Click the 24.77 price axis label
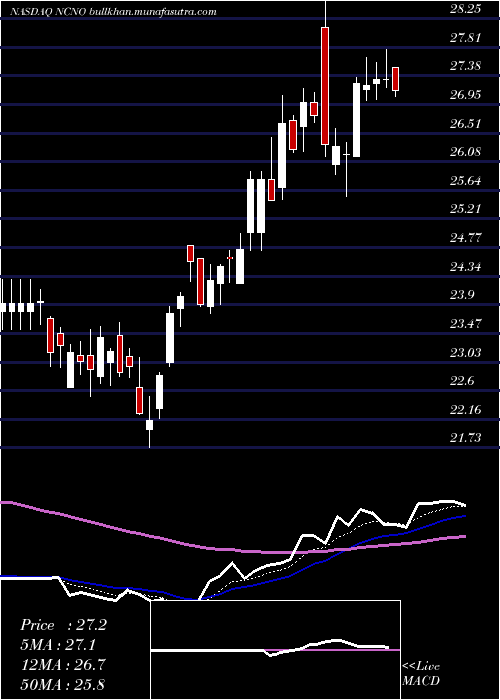The height and width of the screenshot is (700, 500). [x=465, y=238]
